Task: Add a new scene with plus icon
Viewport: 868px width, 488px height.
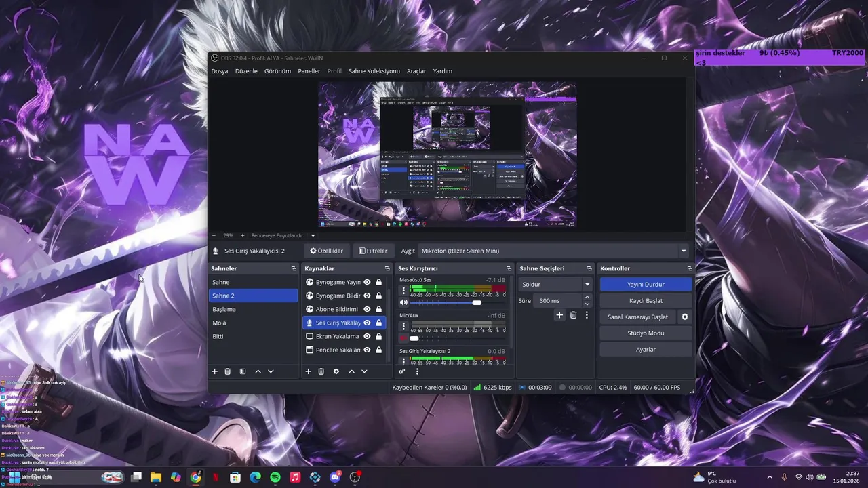Action: click(x=215, y=371)
